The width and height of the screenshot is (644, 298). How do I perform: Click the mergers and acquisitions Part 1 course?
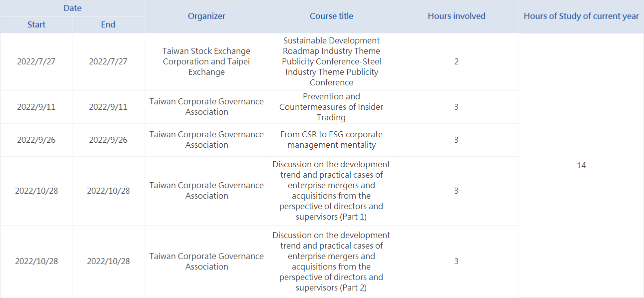click(331, 191)
